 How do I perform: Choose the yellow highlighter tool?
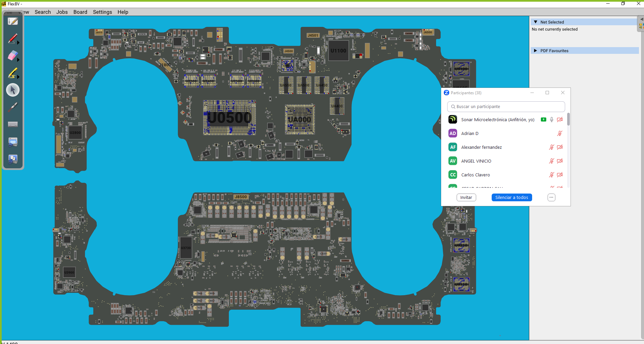(12, 73)
